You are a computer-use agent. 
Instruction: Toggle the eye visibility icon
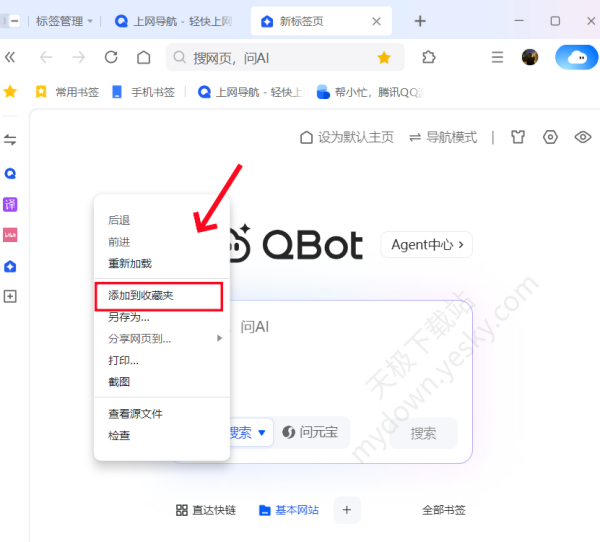[x=583, y=137]
